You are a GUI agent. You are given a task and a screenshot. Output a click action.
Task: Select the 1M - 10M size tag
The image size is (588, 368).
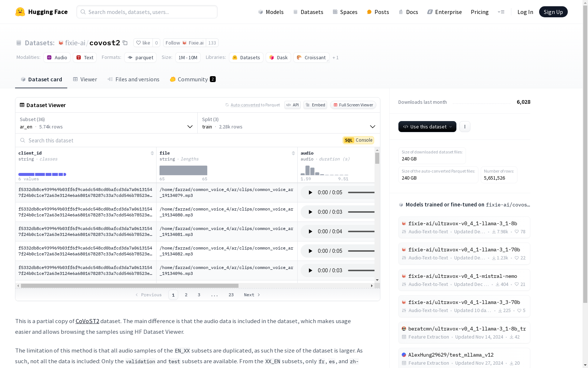(188, 57)
